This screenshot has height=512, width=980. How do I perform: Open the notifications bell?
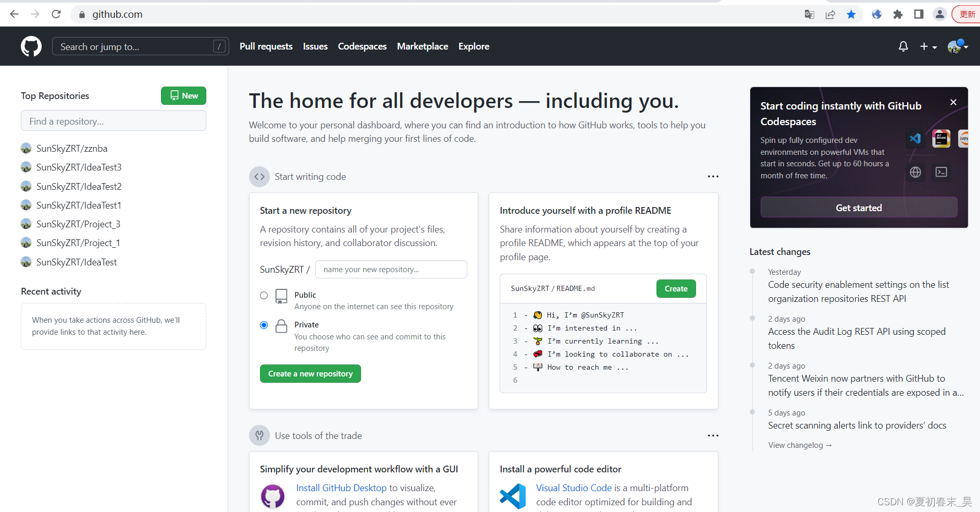pyautogui.click(x=903, y=46)
